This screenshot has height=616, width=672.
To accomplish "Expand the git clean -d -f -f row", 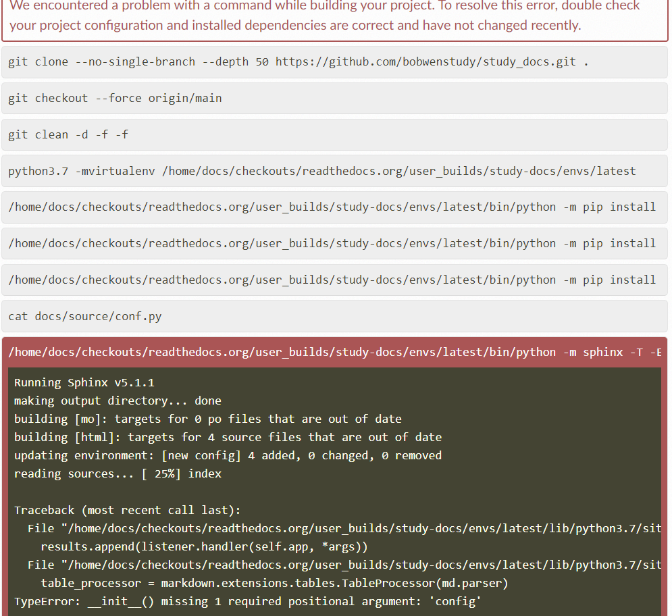I will (x=335, y=135).
